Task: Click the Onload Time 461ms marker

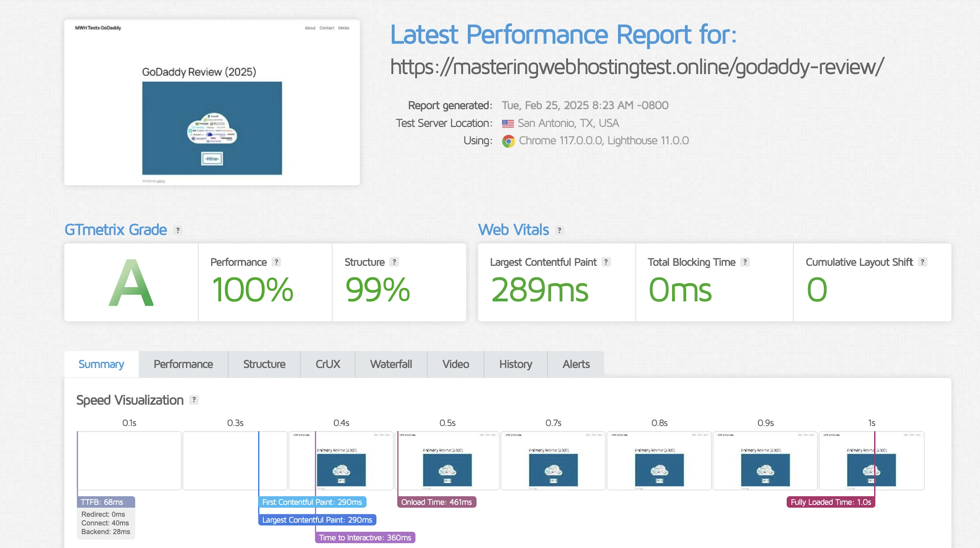Action: [x=437, y=502]
